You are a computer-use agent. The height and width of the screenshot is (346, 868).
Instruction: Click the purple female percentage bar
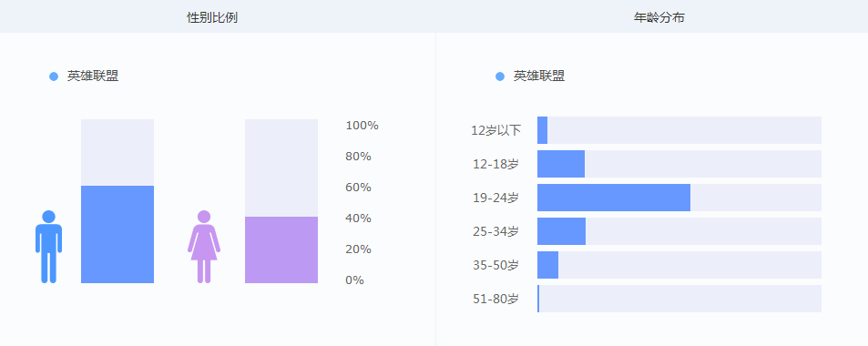(281, 250)
